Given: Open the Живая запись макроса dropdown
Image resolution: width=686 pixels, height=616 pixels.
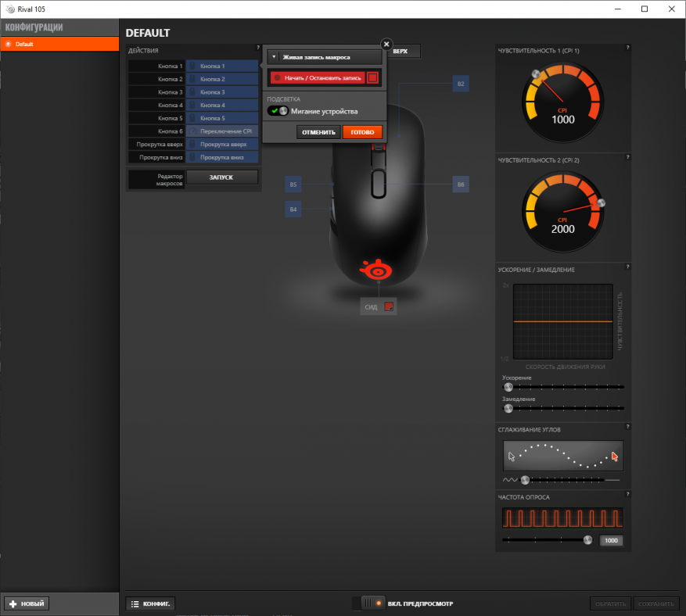Looking at the screenshot, I should click(x=325, y=57).
